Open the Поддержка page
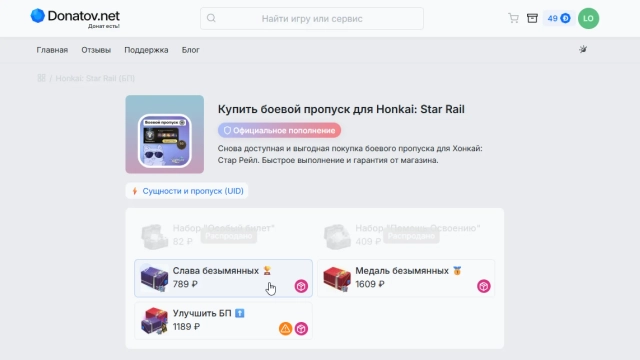 (146, 50)
